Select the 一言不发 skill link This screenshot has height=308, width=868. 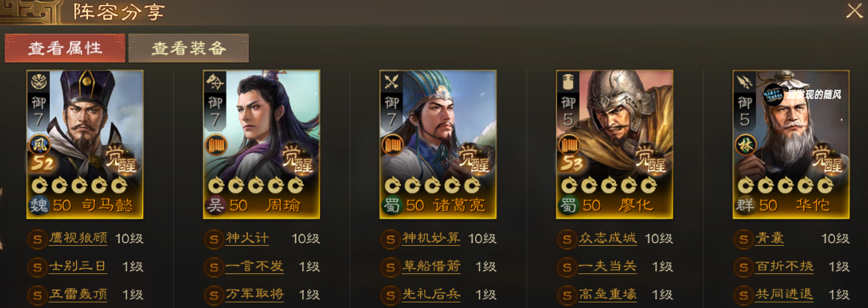[x=254, y=266]
